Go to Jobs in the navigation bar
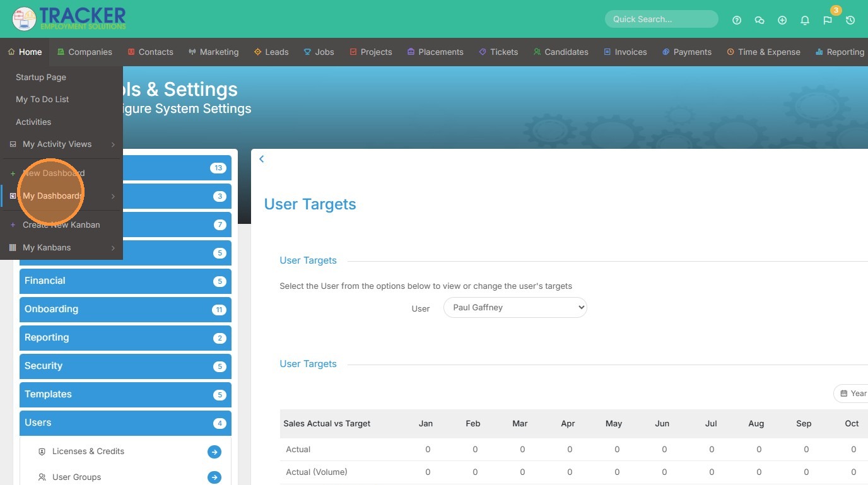The height and width of the screenshot is (485, 868). coord(319,52)
